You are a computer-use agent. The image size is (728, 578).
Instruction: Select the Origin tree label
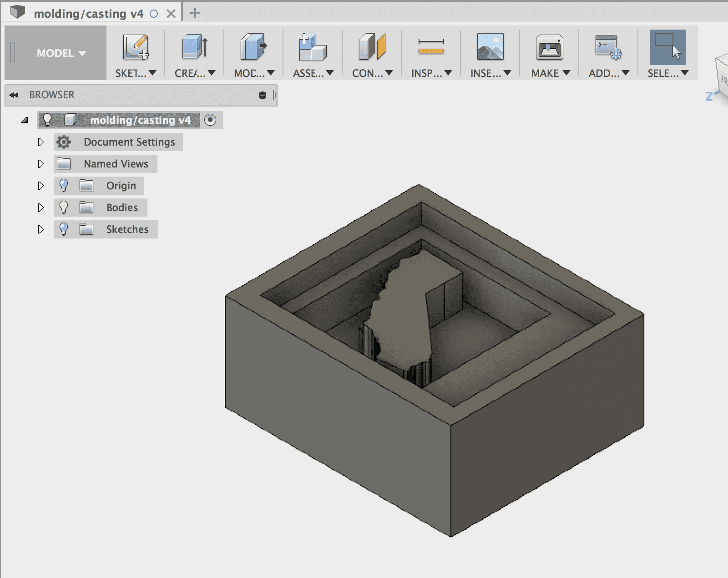(121, 186)
